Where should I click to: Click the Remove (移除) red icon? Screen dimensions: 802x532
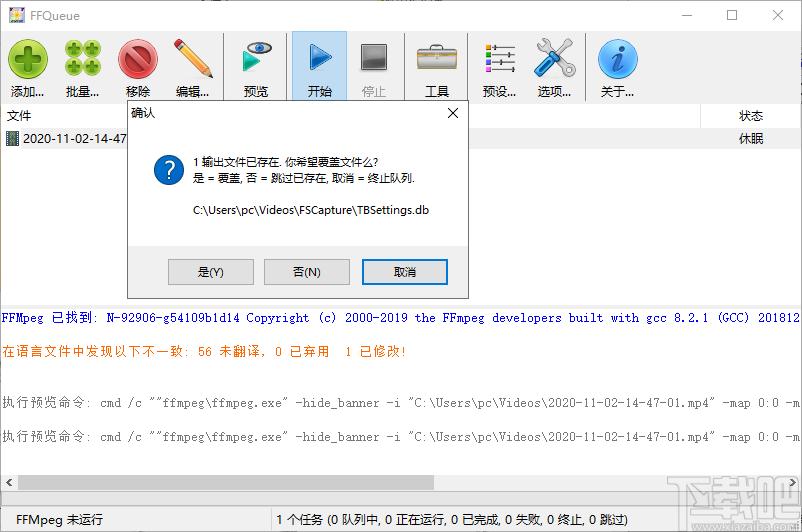click(x=138, y=59)
